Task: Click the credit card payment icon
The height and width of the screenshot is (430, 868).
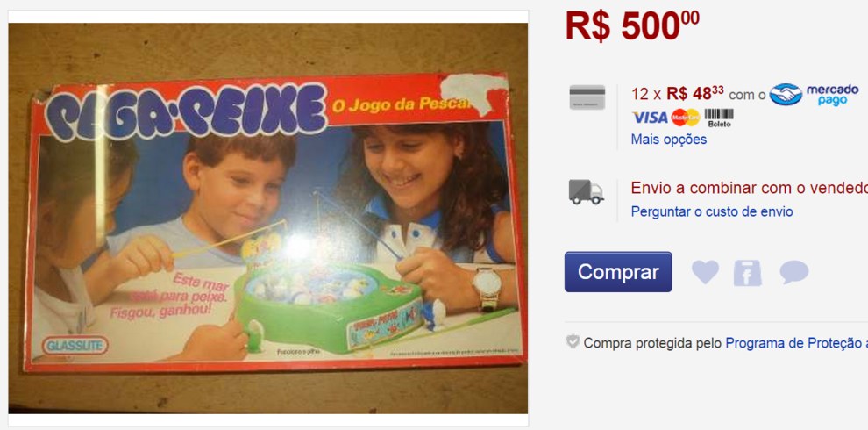Action: click(x=587, y=97)
